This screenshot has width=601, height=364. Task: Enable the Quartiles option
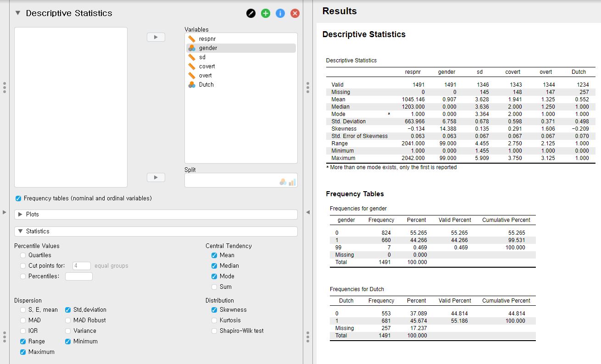[23, 255]
